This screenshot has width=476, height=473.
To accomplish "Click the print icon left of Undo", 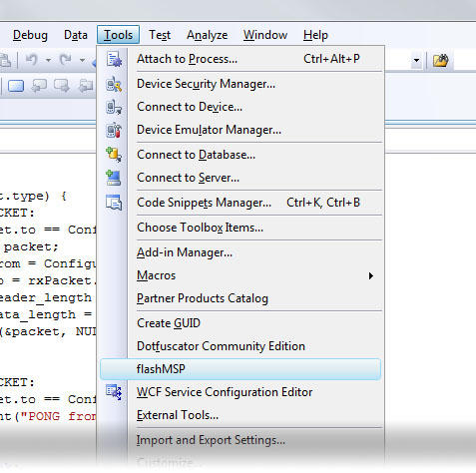I will 6,60.
